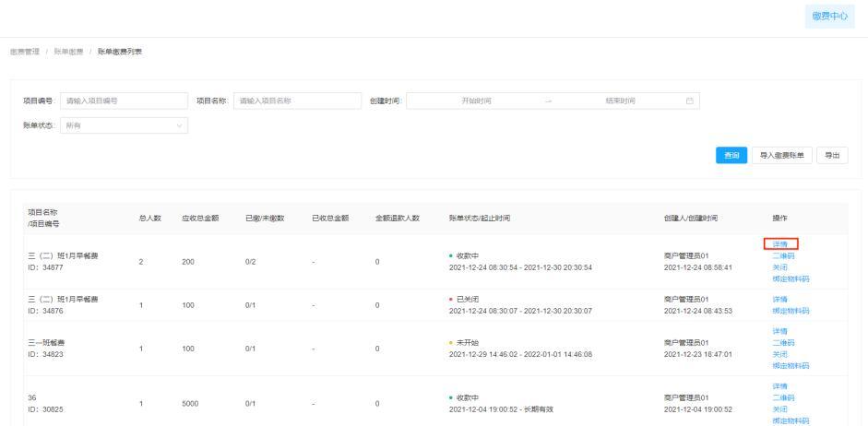Click creation time 2021-12-24 08:58:41
The height and width of the screenshot is (426, 868).
[698, 267]
